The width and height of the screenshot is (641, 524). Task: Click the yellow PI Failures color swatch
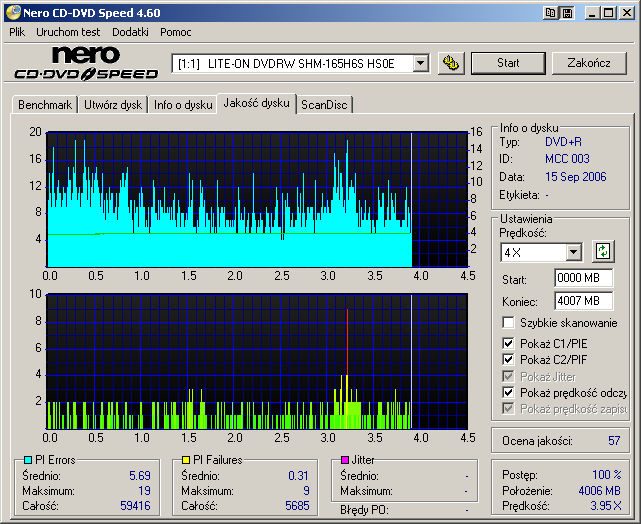coord(186,460)
